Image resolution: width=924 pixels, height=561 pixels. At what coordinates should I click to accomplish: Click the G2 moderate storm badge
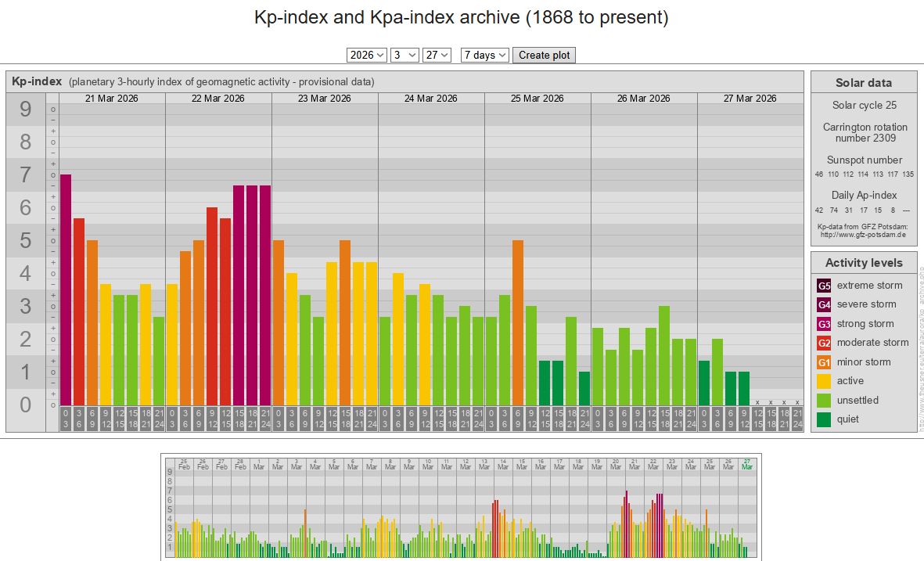coord(824,343)
